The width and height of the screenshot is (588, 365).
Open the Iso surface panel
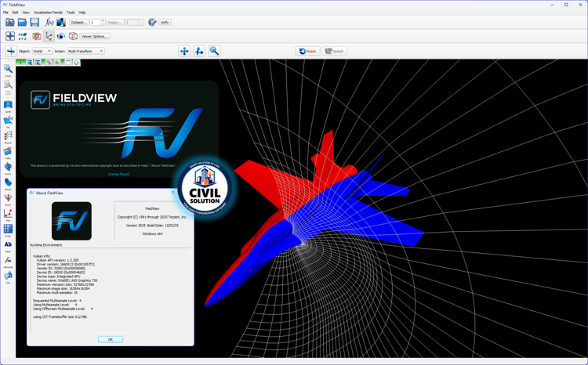pyautogui.click(x=8, y=121)
